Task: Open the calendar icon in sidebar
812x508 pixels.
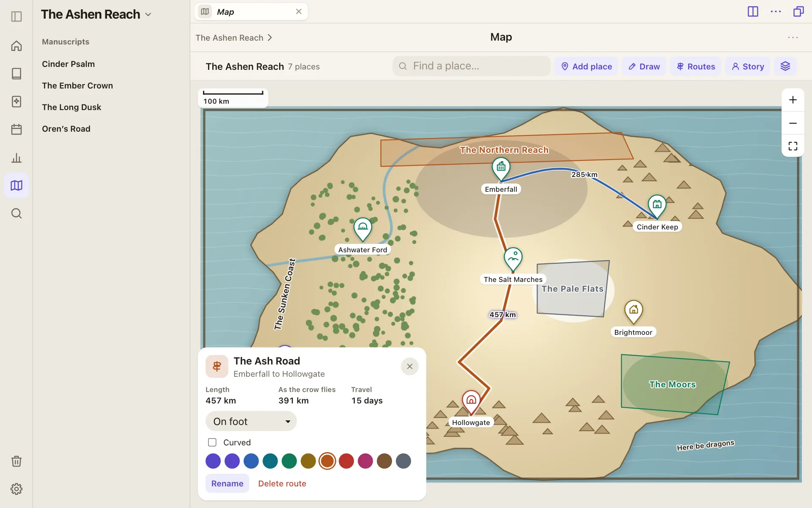Action: [x=16, y=130]
